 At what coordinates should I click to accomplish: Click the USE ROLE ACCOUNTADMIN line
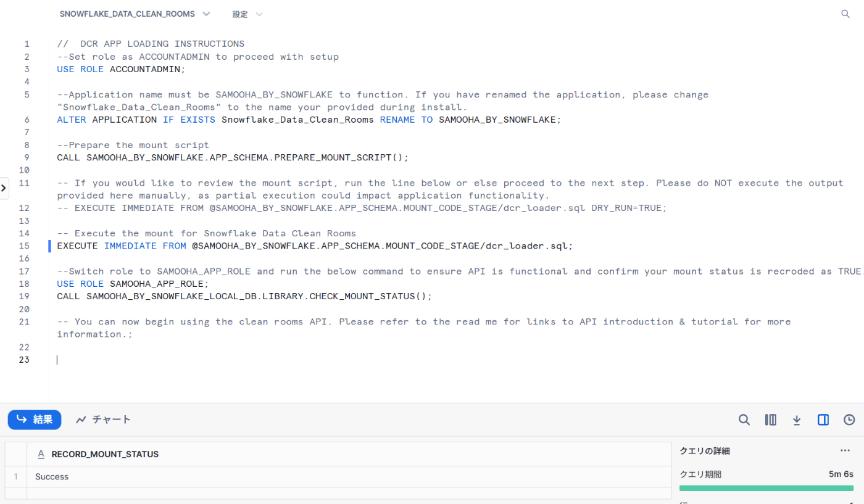(x=121, y=69)
